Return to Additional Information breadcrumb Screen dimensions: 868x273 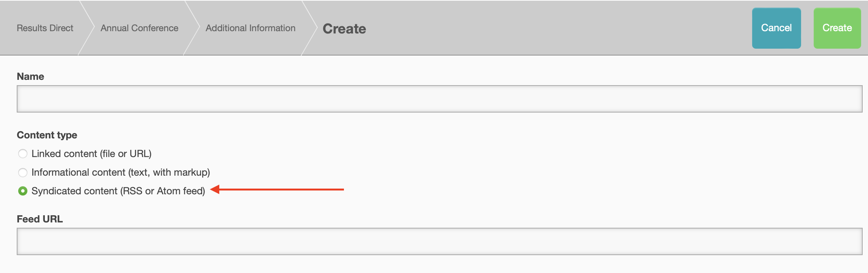250,28
